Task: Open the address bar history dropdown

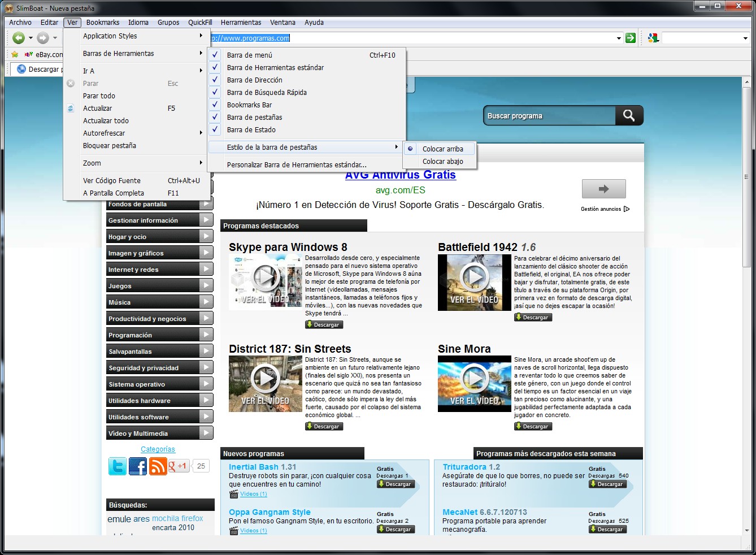Action: pos(619,38)
